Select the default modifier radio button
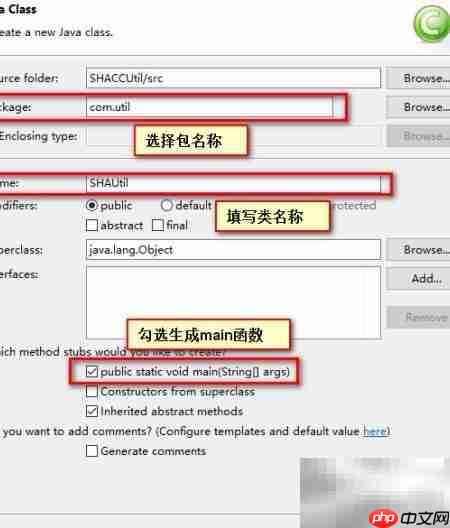The image size is (450, 528). [x=166, y=205]
